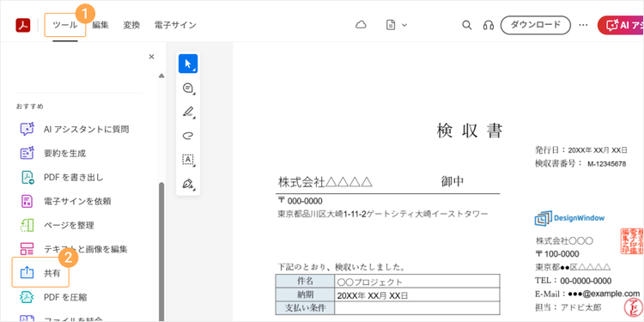Image resolution: width=644 pixels, height=322 pixels.
Task: Click the 20XX年 XX月 XX日 delivery date cell
Action: click(x=417, y=295)
